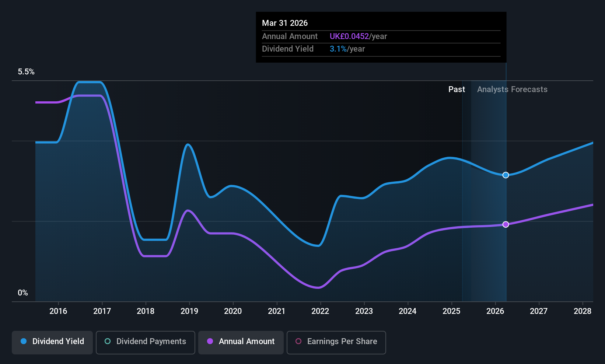The width and height of the screenshot is (605, 364).
Task: Toggle the Dividend Yield series
Action: (x=52, y=342)
